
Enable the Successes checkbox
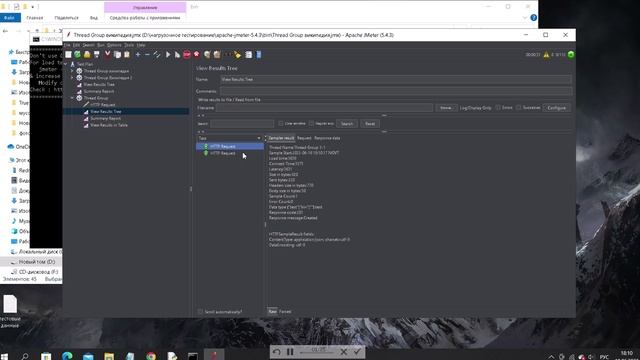pos(519,108)
